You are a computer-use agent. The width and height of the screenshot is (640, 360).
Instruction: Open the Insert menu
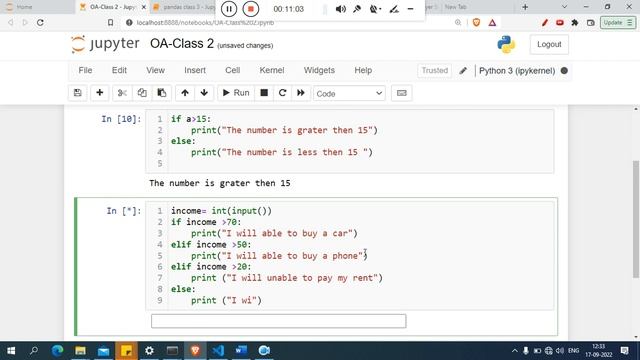(195, 70)
